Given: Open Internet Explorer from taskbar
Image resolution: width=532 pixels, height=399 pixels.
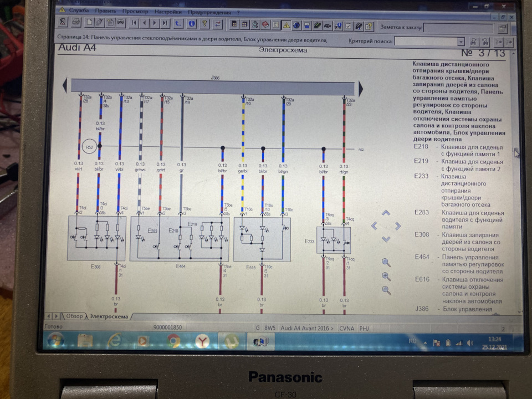Looking at the screenshot, I should coord(115,341).
